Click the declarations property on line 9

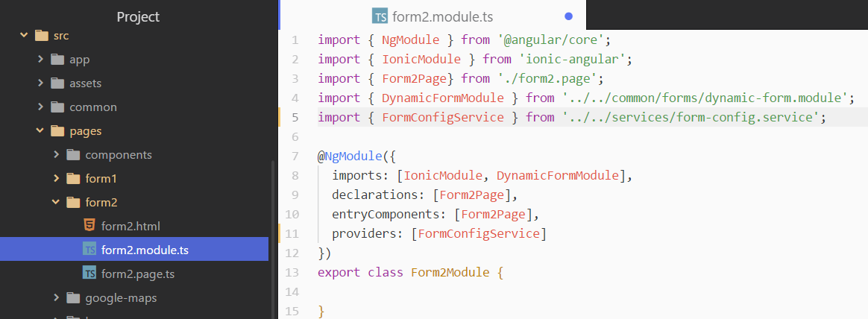(376, 195)
